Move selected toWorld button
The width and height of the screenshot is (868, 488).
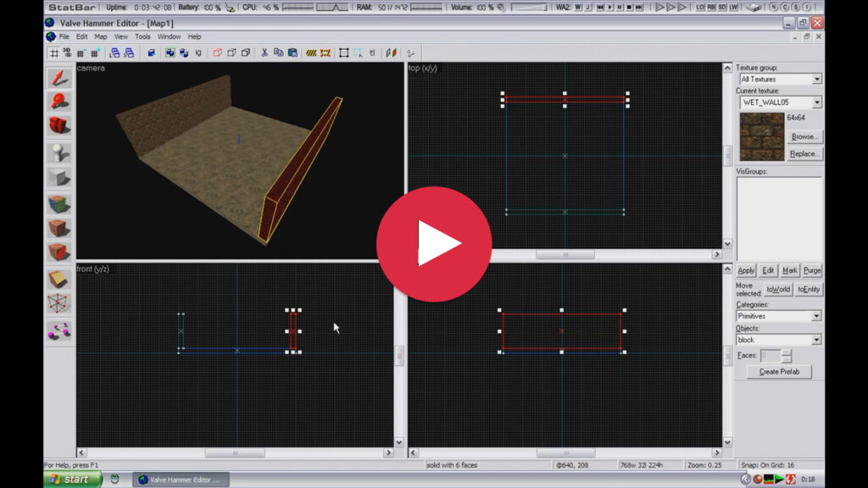pos(778,290)
